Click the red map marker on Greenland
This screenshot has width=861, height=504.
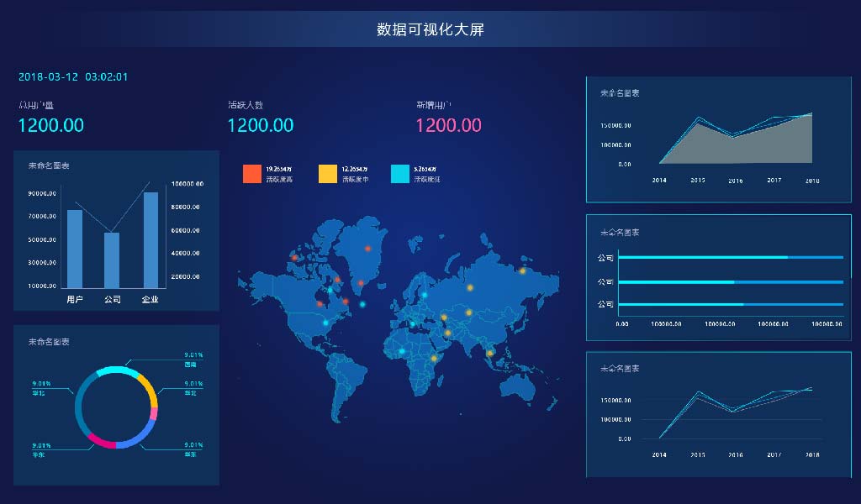pos(367,249)
